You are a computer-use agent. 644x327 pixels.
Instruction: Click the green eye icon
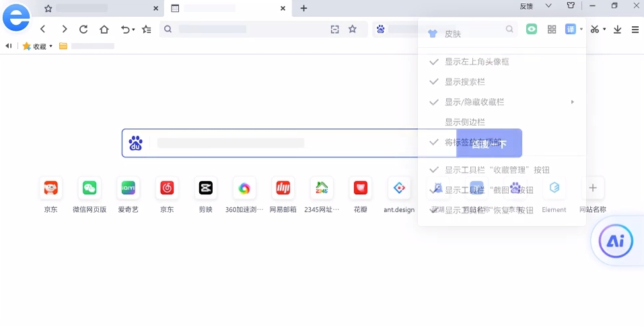tap(532, 29)
